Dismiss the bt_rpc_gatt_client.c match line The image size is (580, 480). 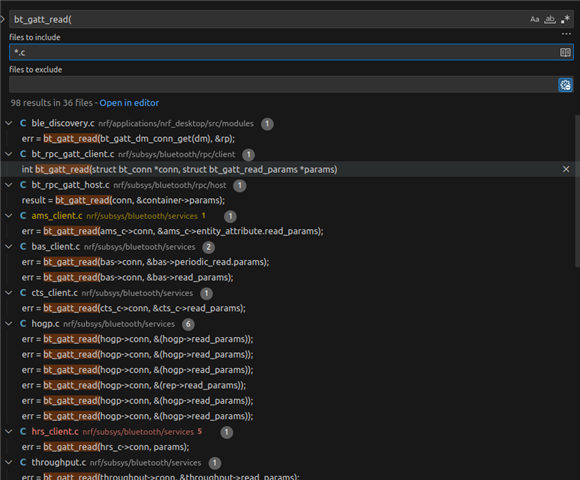(x=566, y=169)
